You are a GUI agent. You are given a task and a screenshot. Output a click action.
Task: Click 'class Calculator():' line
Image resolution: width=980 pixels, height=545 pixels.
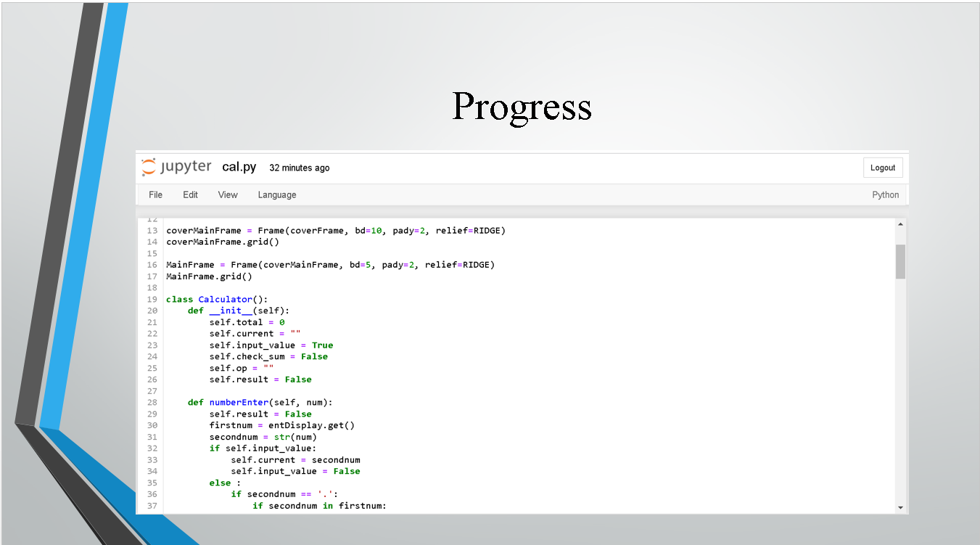pyautogui.click(x=217, y=299)
